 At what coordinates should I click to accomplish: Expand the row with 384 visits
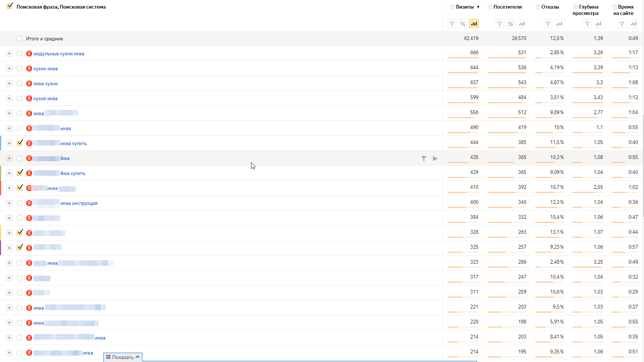tap(9, 218)
